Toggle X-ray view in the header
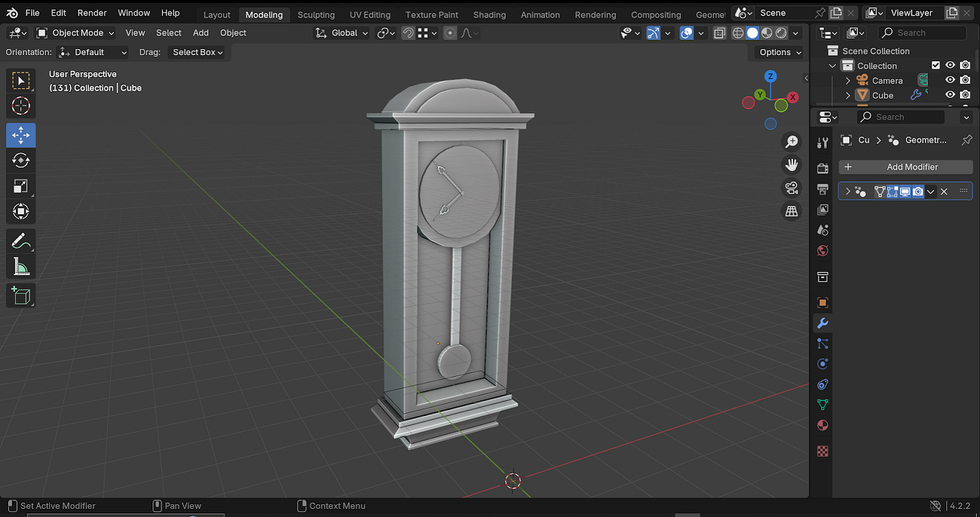This screenshot has width=980, height=517. pyautogui.click(x=720, y=33)
